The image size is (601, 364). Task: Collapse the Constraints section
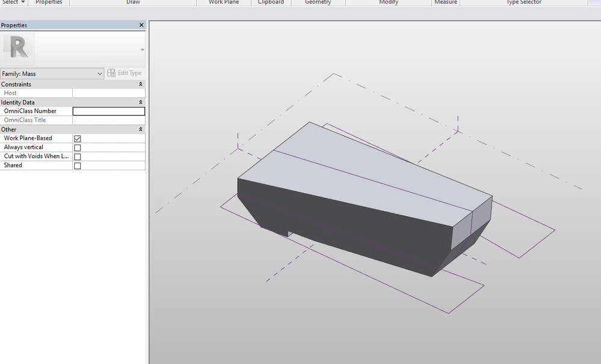[141, 84]
